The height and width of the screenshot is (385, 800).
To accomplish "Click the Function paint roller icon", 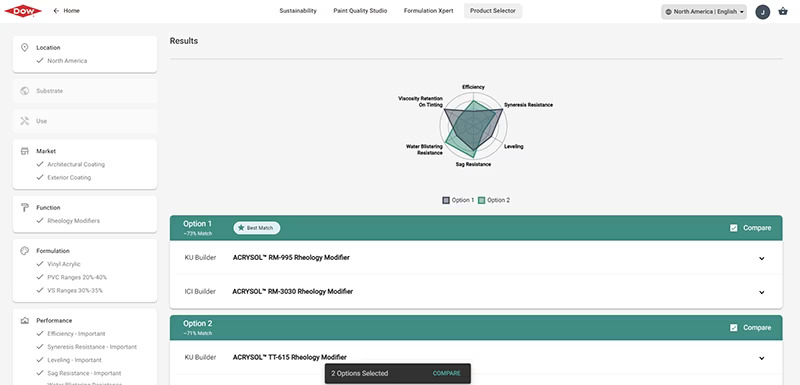I will pos(24,208).
